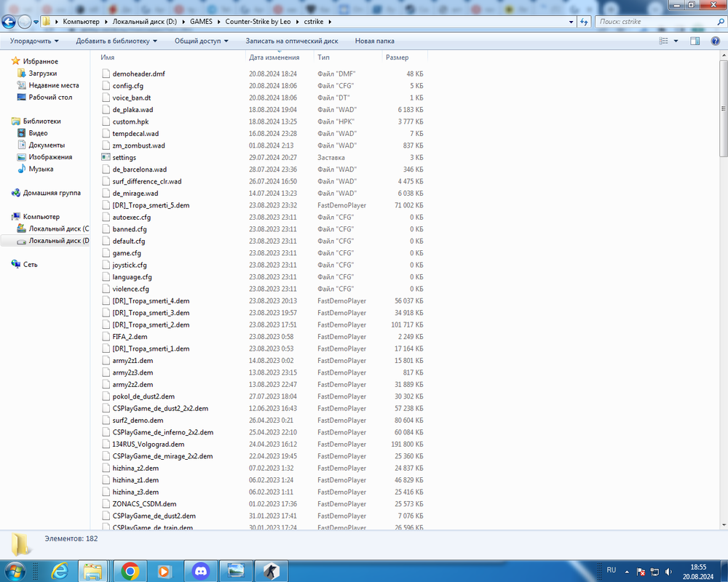Show hidden tray icons arrow
This screenshot has height=582, width=728.
[x=627, y=571]
